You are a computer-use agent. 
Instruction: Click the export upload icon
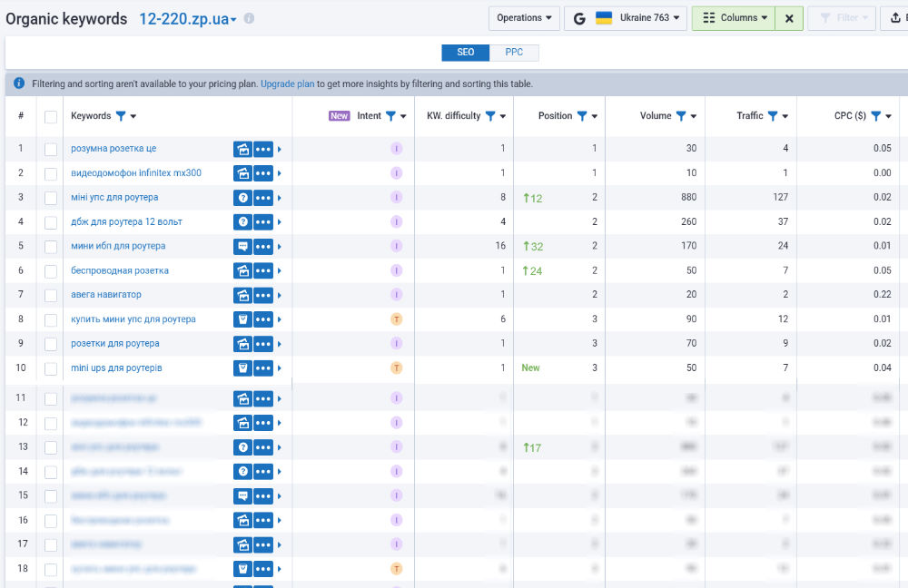pos(895,18)
